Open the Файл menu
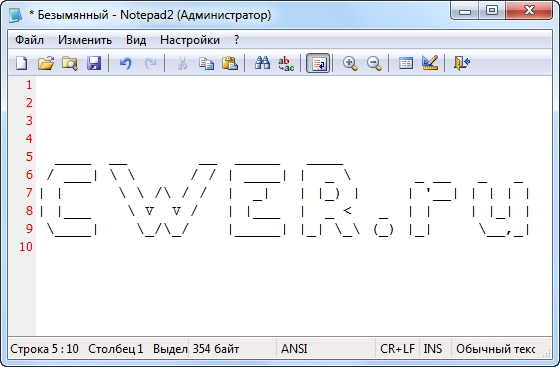 (29, 40)
